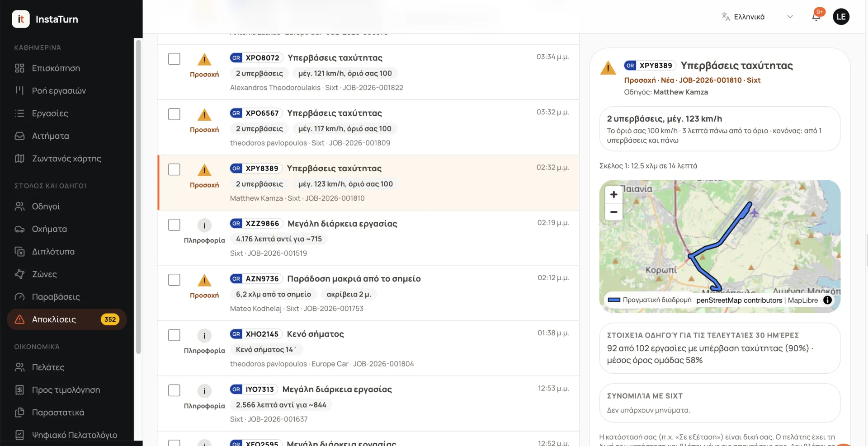
Task: Open the LE user avatar menu
Action: point(841,17)
